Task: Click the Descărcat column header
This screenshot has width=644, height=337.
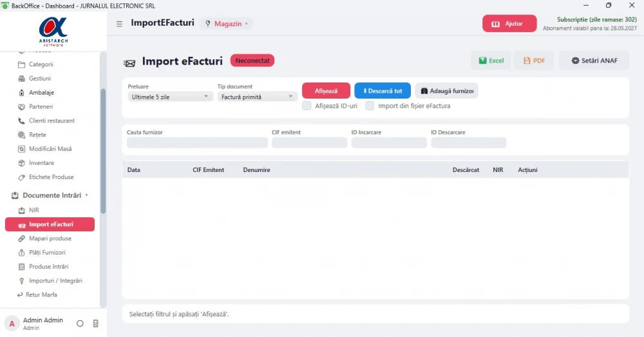Action: coord(466,170)
